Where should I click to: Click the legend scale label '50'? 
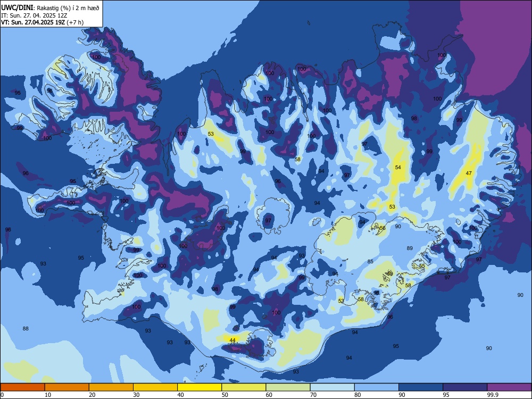pos(225,395)
